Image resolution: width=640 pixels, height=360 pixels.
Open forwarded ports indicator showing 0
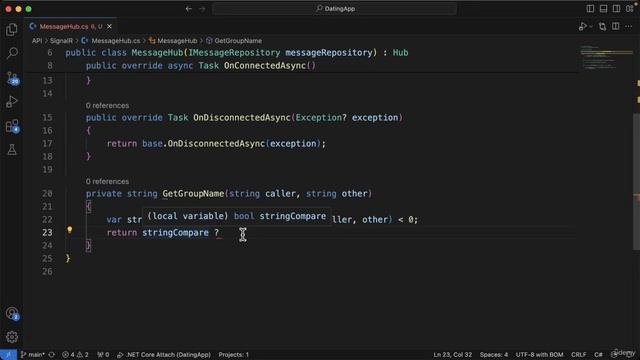pos(103,355)
